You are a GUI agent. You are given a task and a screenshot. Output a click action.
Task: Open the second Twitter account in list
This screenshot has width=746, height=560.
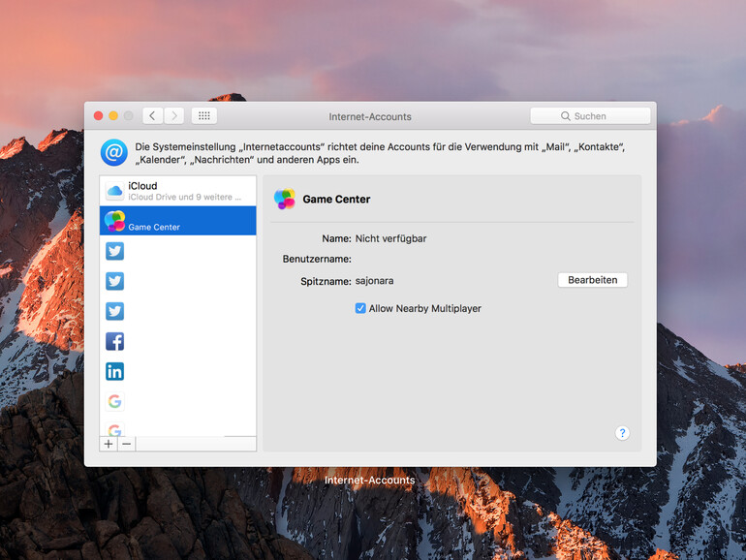tap(115, 281)
